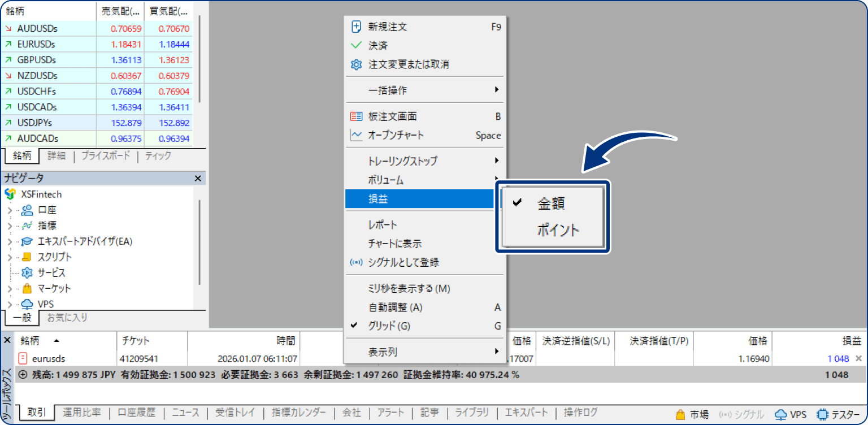Screen dimensions: 868x425
Task: Click the VPS cloud icon in status bar
Action: click(x=781, y=415)
